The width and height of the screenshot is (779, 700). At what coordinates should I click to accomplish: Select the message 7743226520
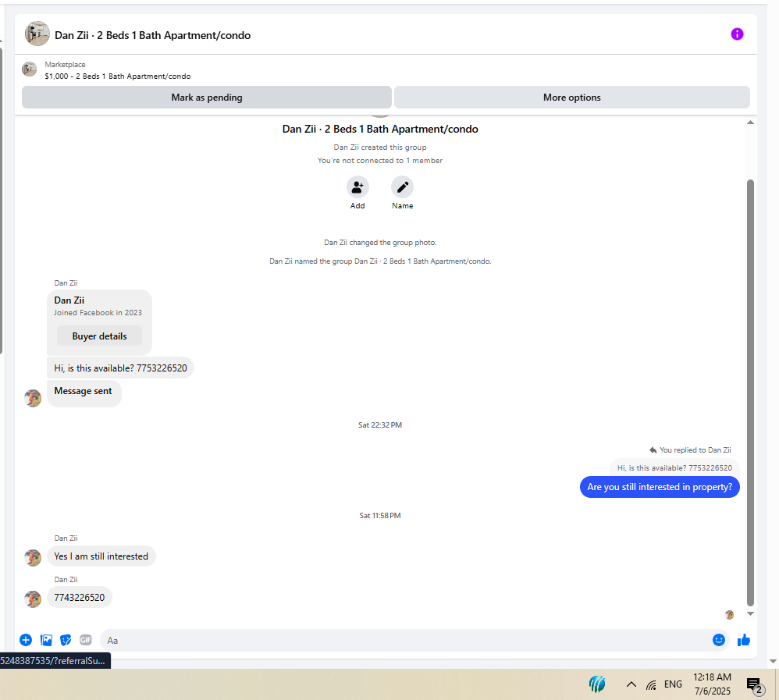point(80,598)
